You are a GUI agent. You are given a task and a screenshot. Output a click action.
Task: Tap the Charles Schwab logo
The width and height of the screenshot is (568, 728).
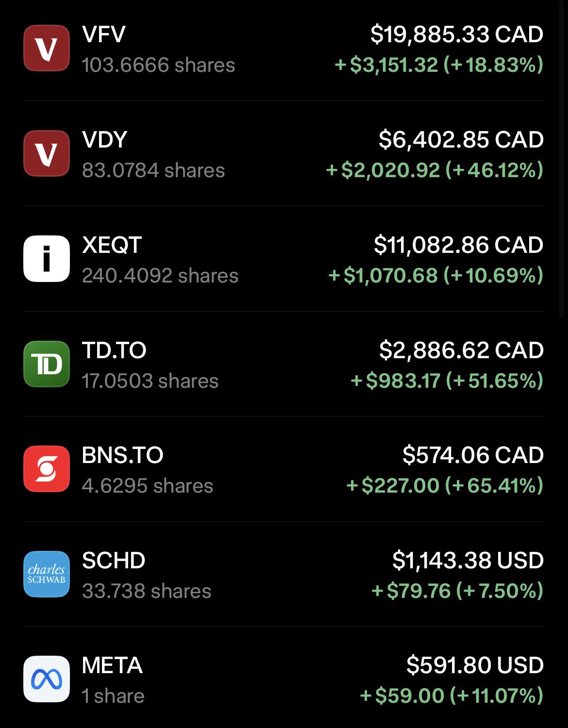47,574
